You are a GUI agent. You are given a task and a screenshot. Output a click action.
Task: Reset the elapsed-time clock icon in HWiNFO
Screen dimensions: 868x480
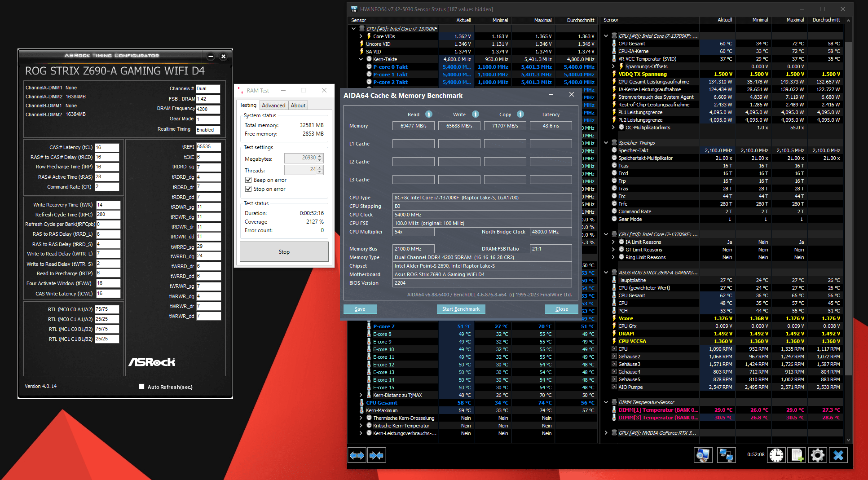point(776,455)
